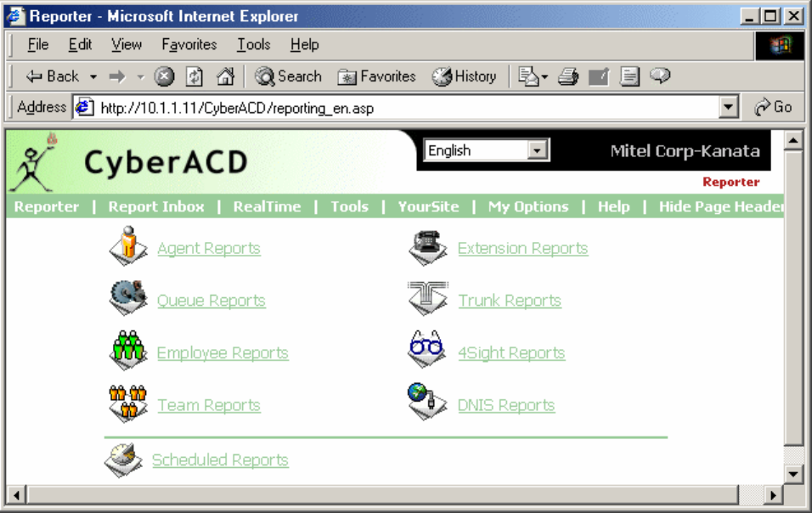Open the View menu
This screenshot has height=513, width=812.
pyautogui.click(x=127, y=45)
